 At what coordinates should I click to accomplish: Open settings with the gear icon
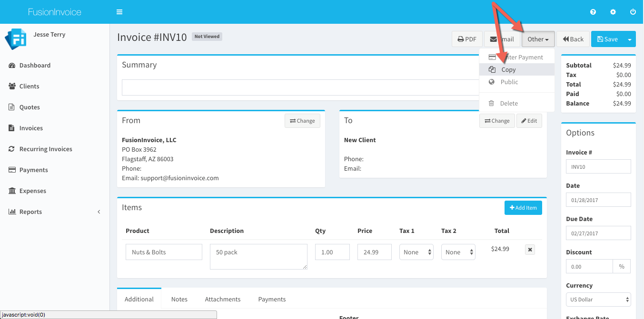pyautogui.click(x=613, y=12)
